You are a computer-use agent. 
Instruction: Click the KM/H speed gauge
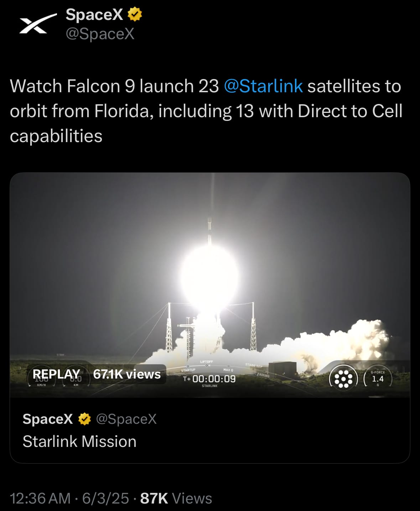[42, 380]
